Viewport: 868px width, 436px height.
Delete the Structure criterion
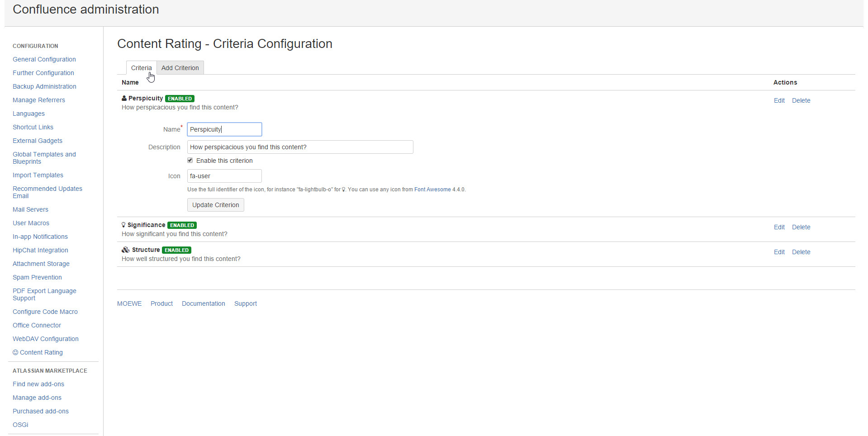[x=801, y=252]
